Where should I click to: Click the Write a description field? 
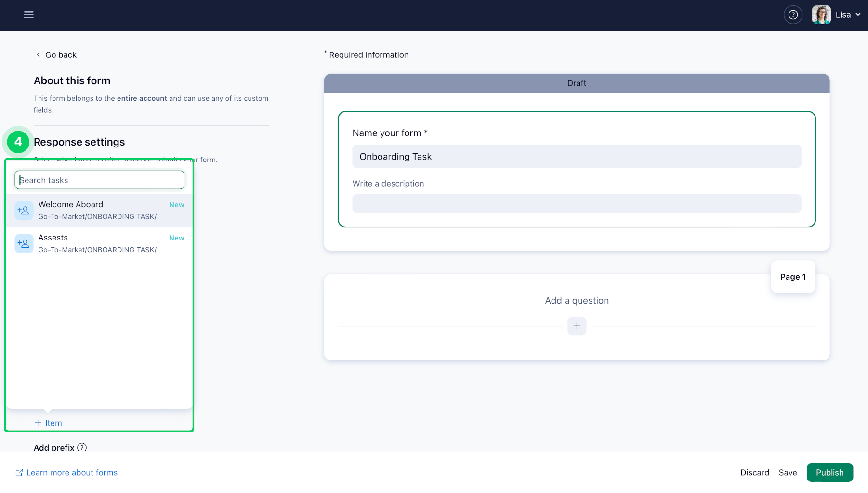tap(577, 203)
